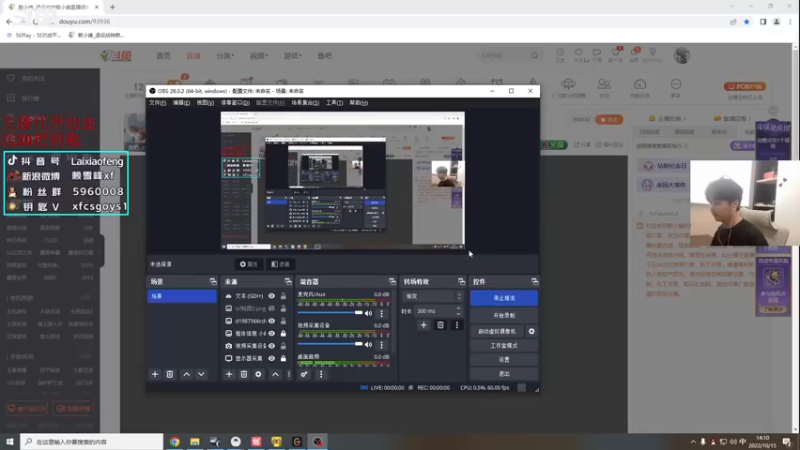Adjust the 麦克风/Aux volume slider
Screen dimensions: 800x450
[x=330, y=313]
